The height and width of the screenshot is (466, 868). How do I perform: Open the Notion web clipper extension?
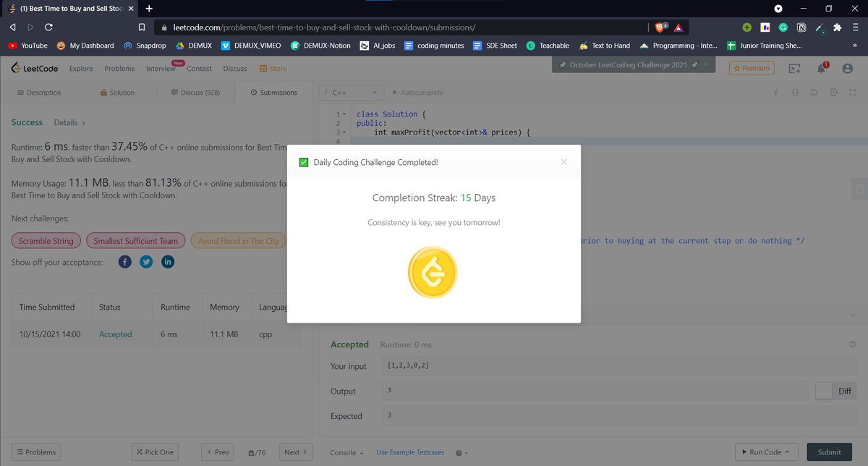(x=801, y=27)
